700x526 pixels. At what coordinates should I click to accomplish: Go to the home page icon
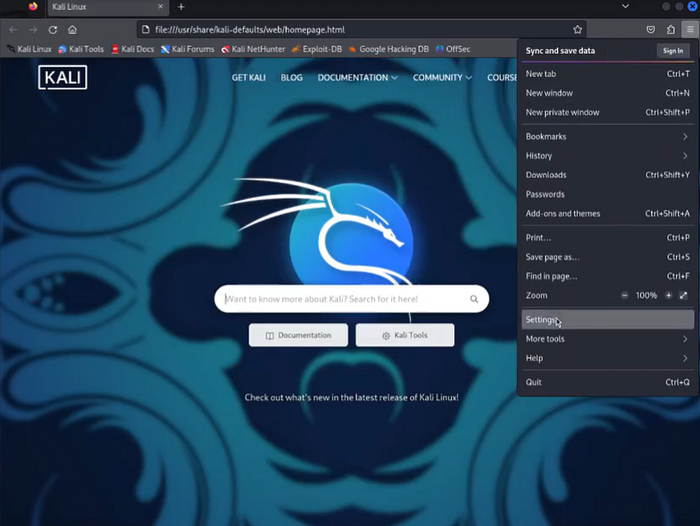72,30
